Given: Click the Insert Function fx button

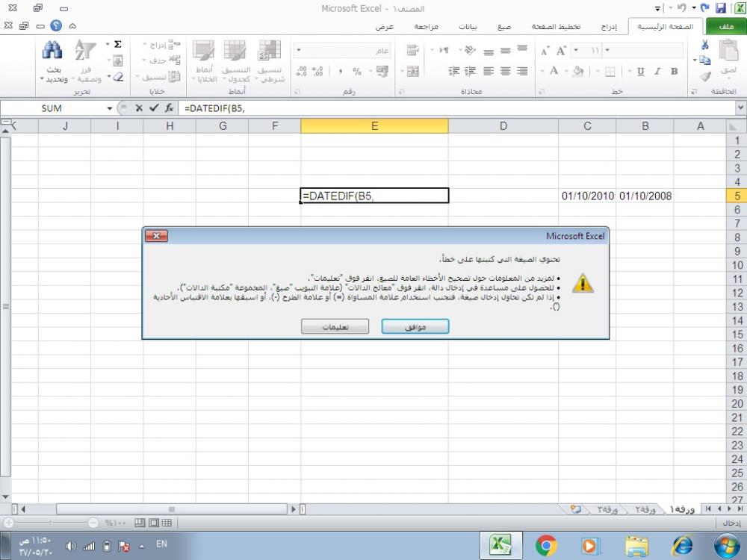Looking at the screenshot, I should [x=169, y=108].
